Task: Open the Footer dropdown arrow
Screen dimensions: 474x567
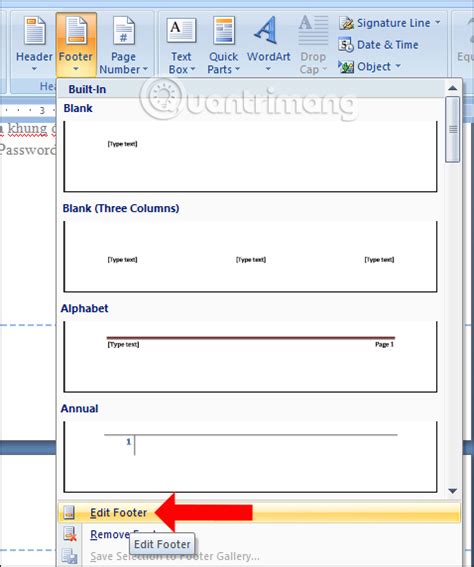Action: [76, 69]
